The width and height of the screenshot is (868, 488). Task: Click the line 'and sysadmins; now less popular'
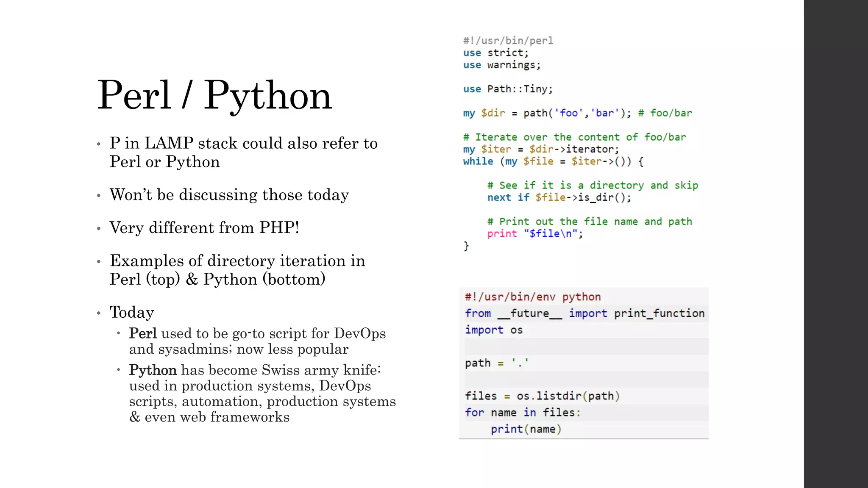pyautogui.click(x=239, y=349)
